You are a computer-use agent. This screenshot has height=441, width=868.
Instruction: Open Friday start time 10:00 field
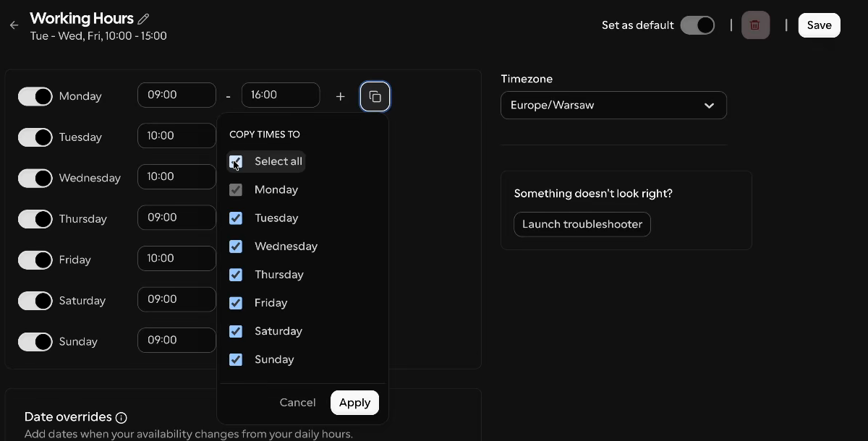pyautogui.click(x=176, y=258)
